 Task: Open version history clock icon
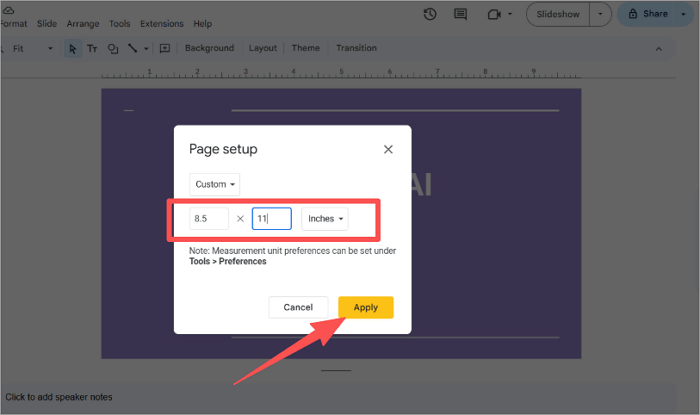click(x=430, y=14)
